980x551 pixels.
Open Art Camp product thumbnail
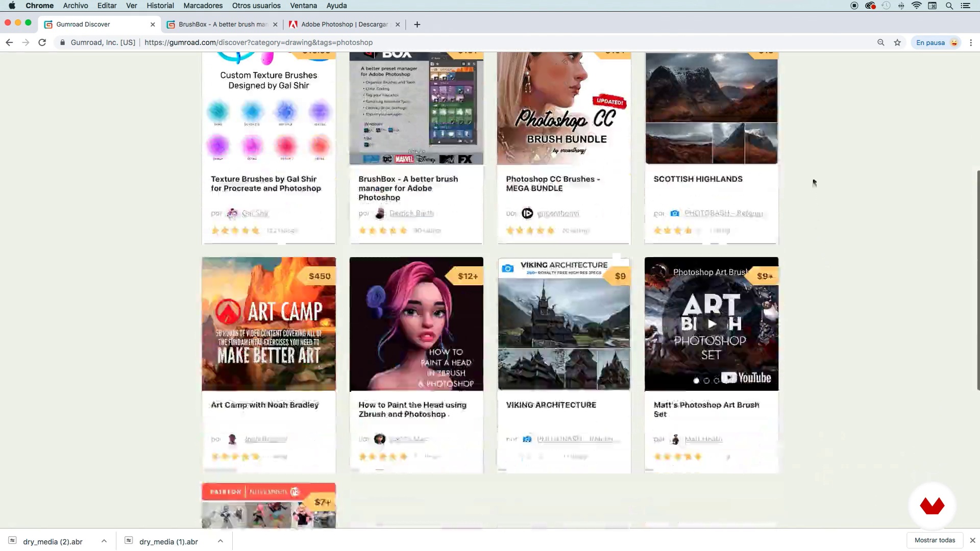(x=268, y=324)
